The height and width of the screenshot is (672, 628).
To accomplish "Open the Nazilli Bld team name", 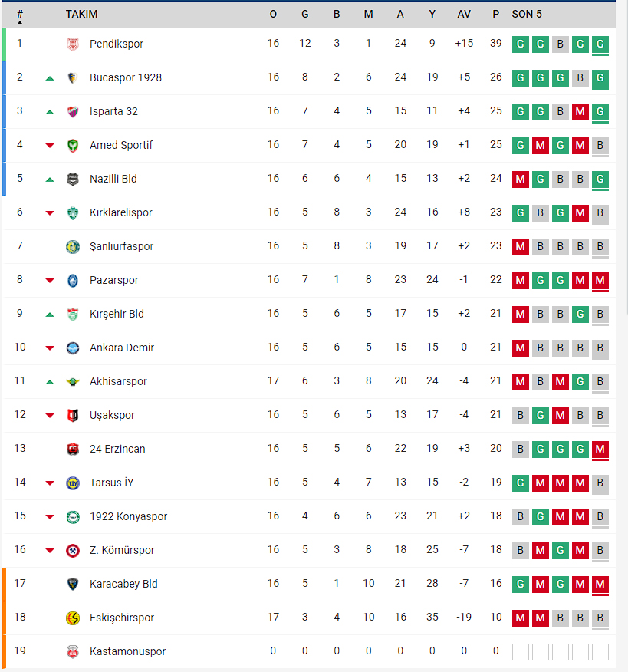I will pos(113,179).
